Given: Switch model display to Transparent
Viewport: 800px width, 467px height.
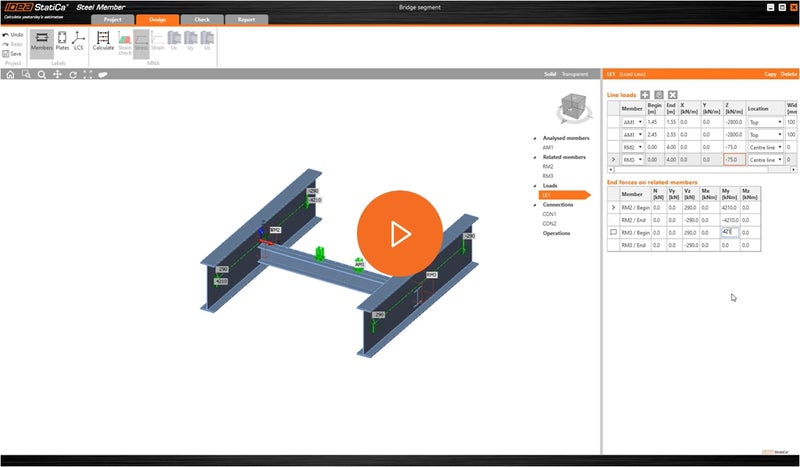Looking at the screenshot, I should 574,74.
